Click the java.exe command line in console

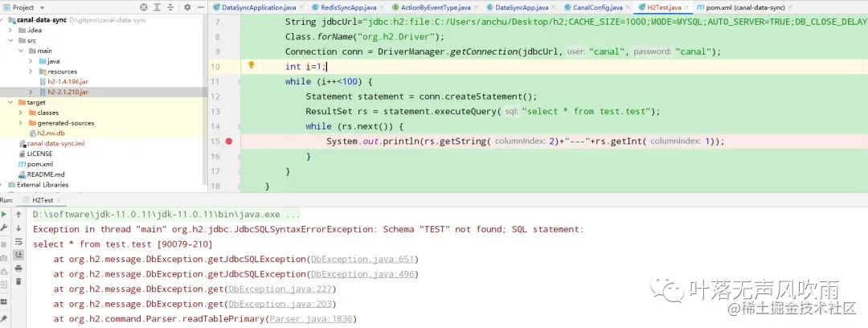pyautogui.click(x=166, y=215)
